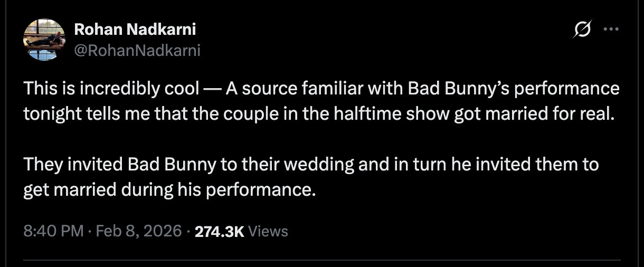Open the Grok explain-this-post icon
644x267 pixels.
tap(582, 31)
